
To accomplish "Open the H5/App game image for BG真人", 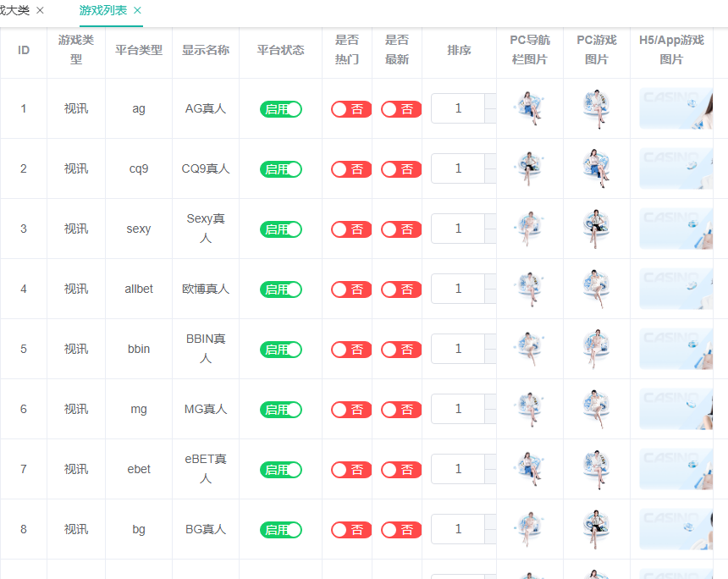I will click(676, 529).
